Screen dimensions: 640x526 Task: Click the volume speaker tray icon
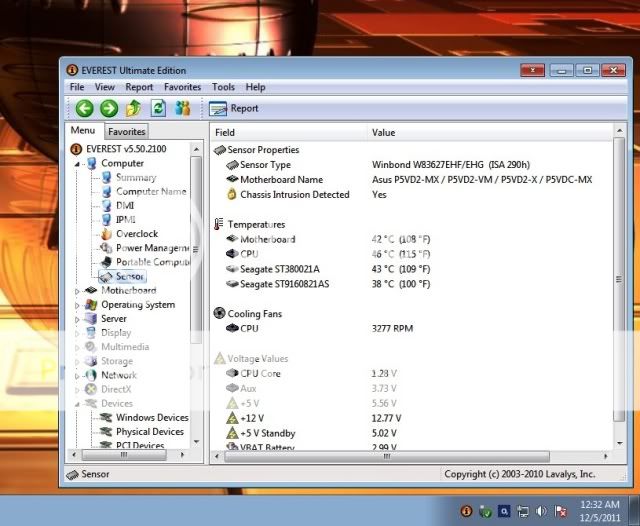pyautogui.click(x=541, y=511)
